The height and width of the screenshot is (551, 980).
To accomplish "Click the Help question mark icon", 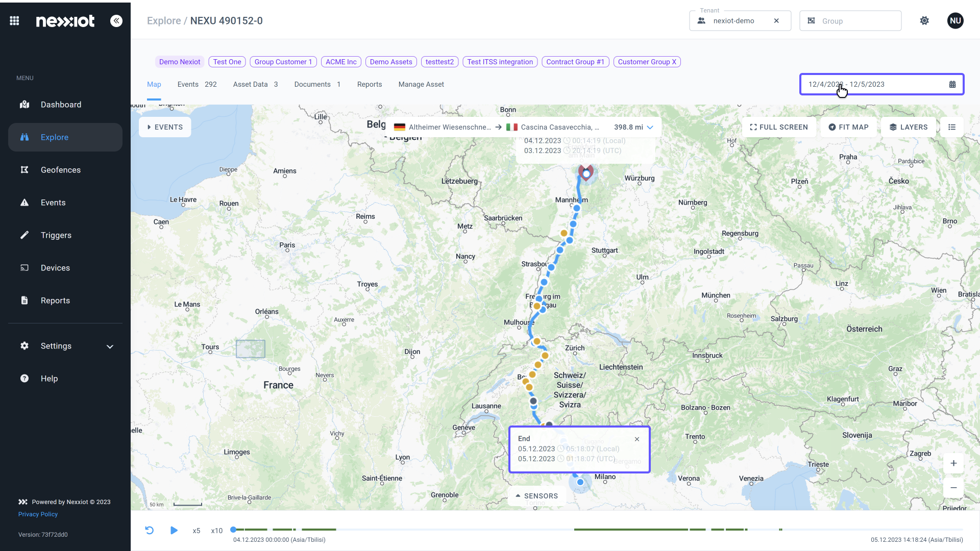I will pyautogui.click(x=24, y=379).
